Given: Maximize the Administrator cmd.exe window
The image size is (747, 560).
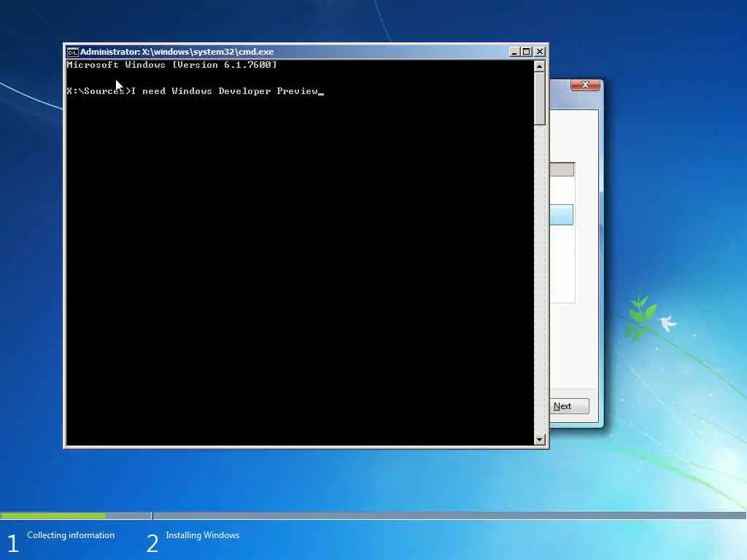Looking at the screenshot, I should pos(527,52).
